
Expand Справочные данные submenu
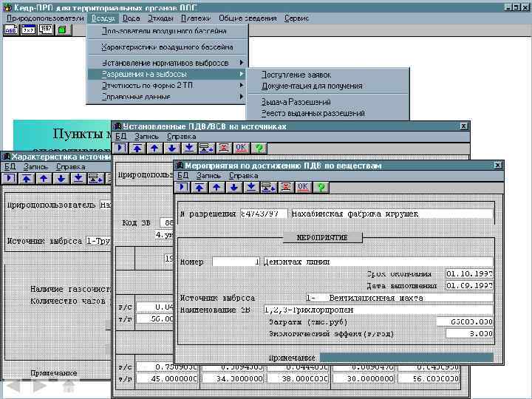(167, 97)
